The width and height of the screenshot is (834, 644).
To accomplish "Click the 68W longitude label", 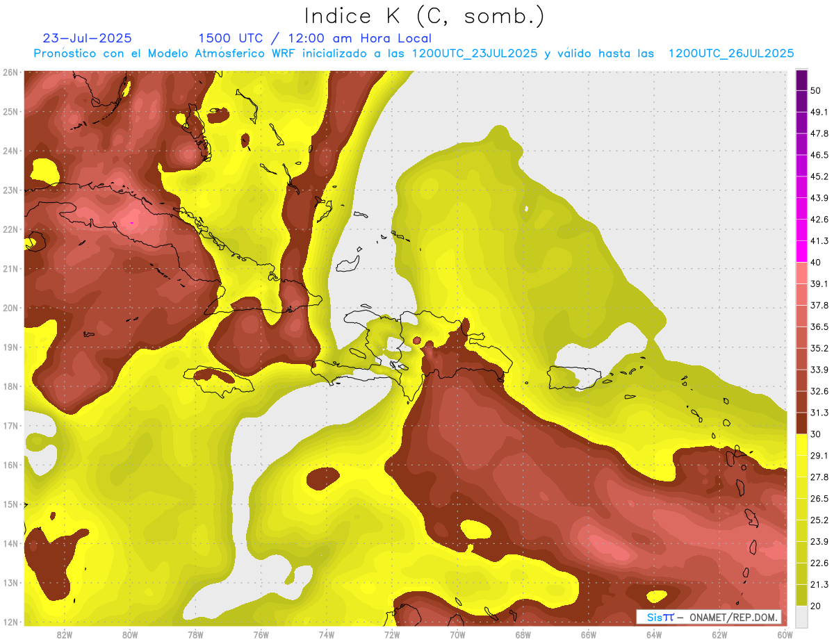I will (523, 635).
